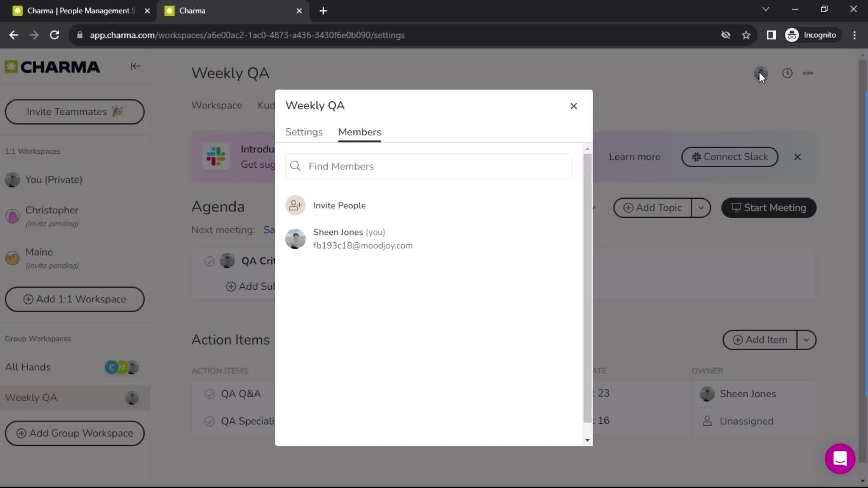
Task: Dismiss the Connect Slack banner
Action: click(x=797, y=157)
